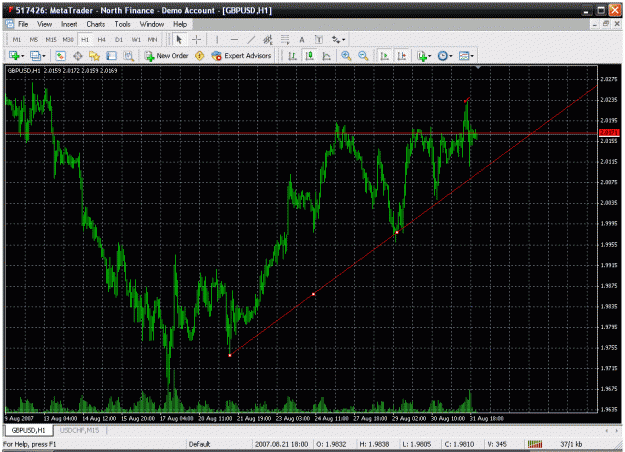Pick the Fibonacci retracement tool

click(285, 39)
